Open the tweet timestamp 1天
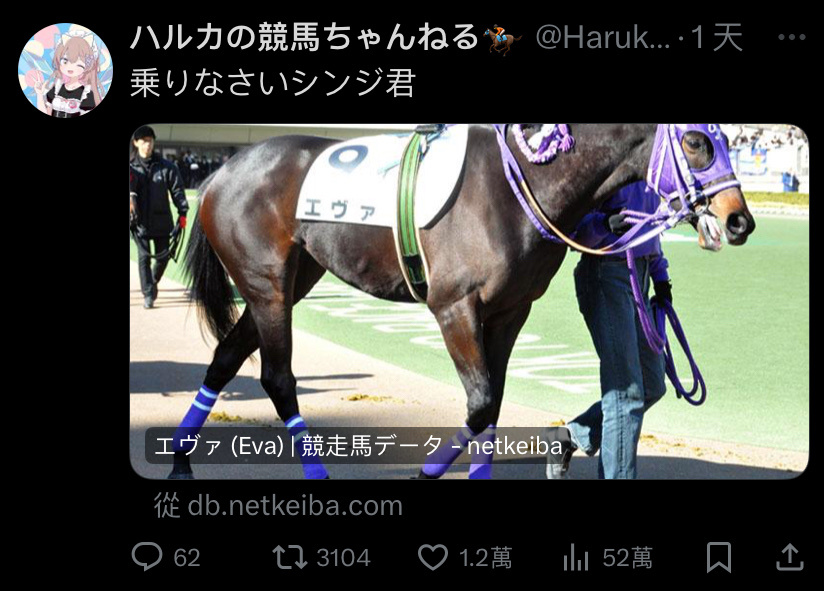The width and height of the screenshot is (824, 591). [x=716, y=38]
